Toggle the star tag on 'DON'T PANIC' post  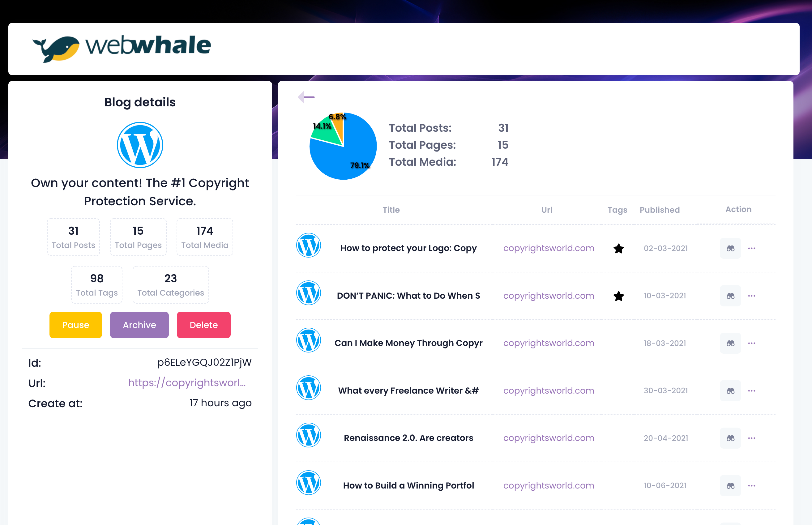(x=618, y=296)
